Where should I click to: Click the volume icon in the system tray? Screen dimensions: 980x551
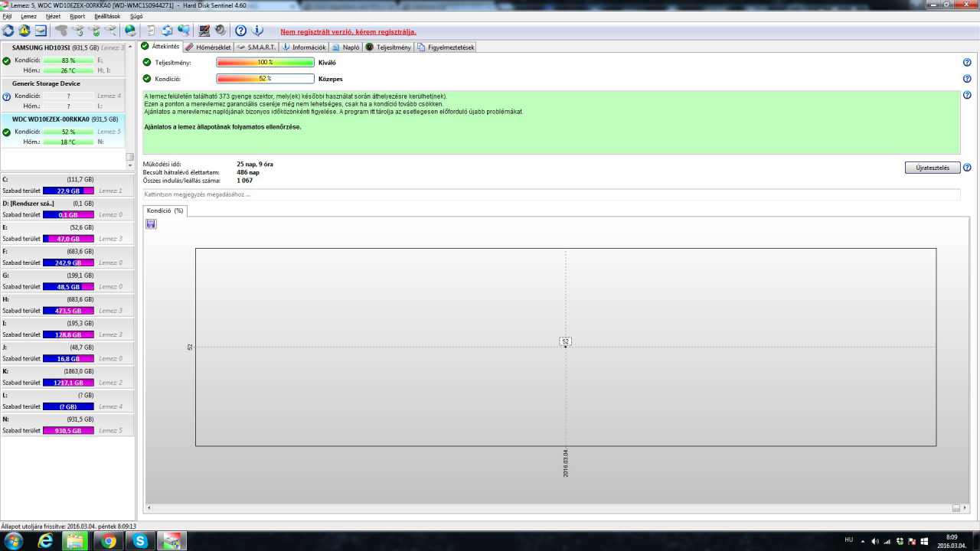pyautogui.click(x=875, y=541)
